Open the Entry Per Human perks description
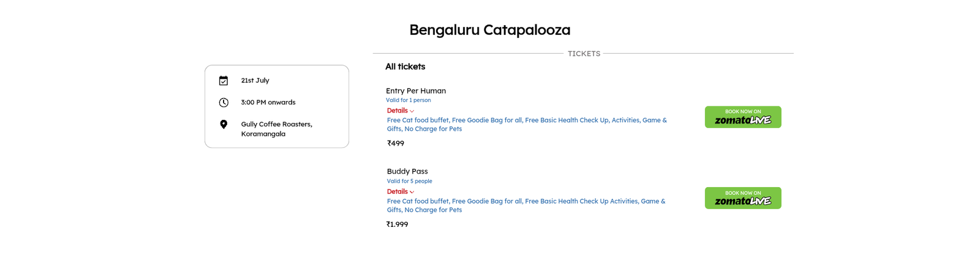The height and width of the screenshot is (255, 980). click(527, 124)
